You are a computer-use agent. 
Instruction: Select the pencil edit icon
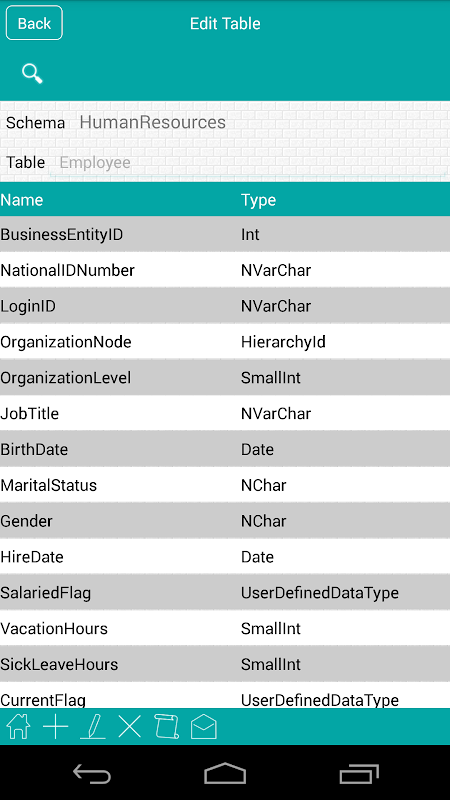(x=93, y=726)
